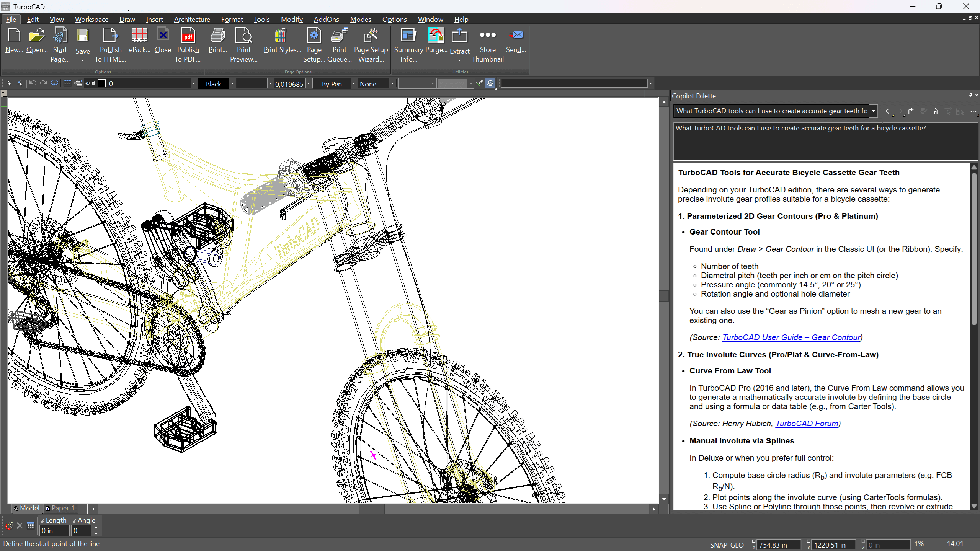Image resolution: width=980 pixels, height=551 pixels.
Task: Open Print Preview from the ribbon
Action: 243,45
